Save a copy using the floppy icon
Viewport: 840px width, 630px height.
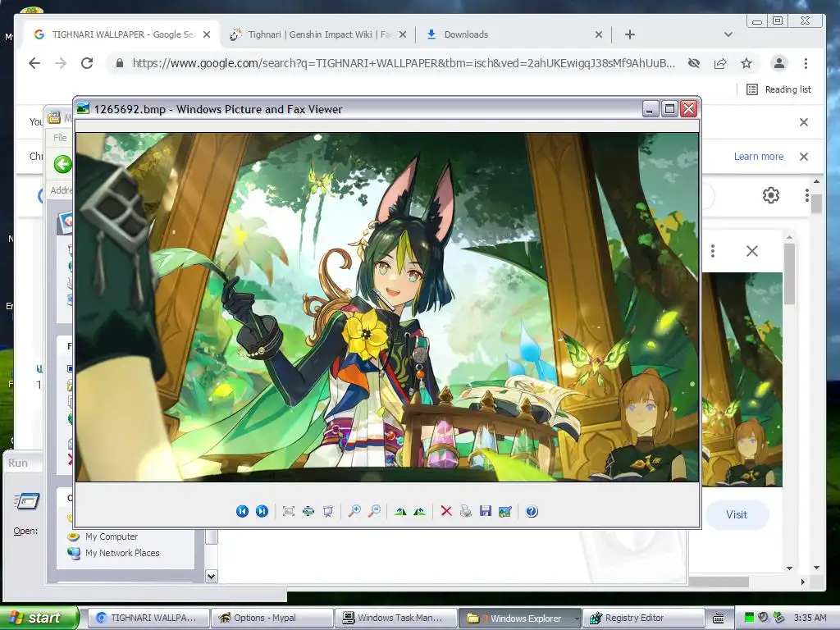(486, 511)
